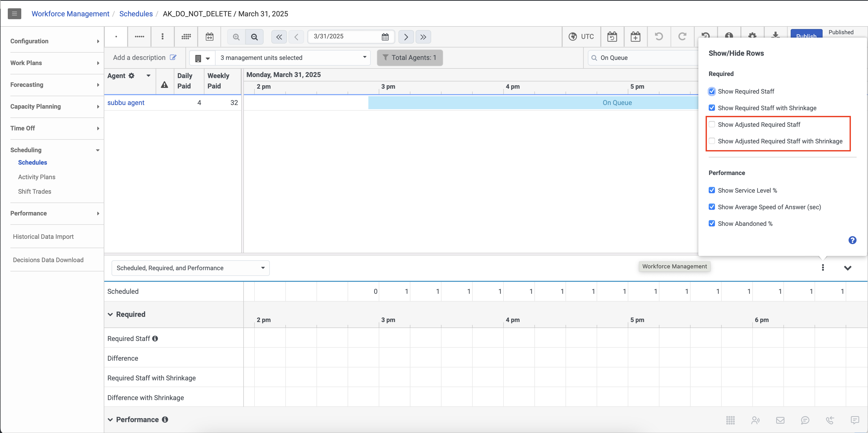Open Scheduled, Required, and Performance dropdown
The height and width of the screenshot is (433, 868).
(x=190, y=268)
